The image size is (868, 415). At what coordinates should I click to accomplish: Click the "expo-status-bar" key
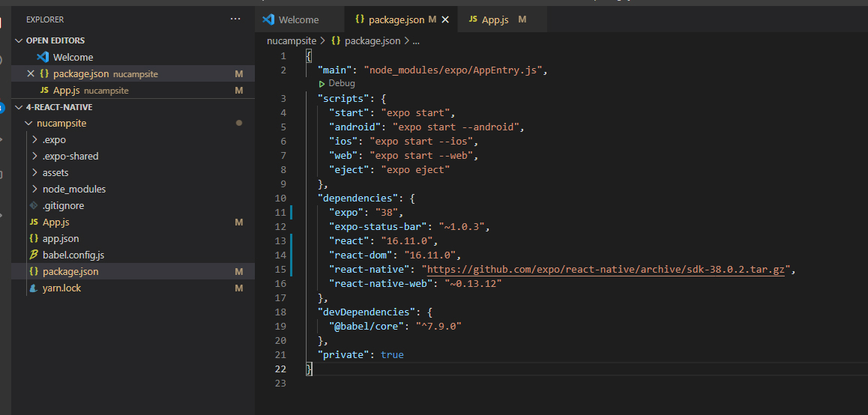tap(378, 227)
